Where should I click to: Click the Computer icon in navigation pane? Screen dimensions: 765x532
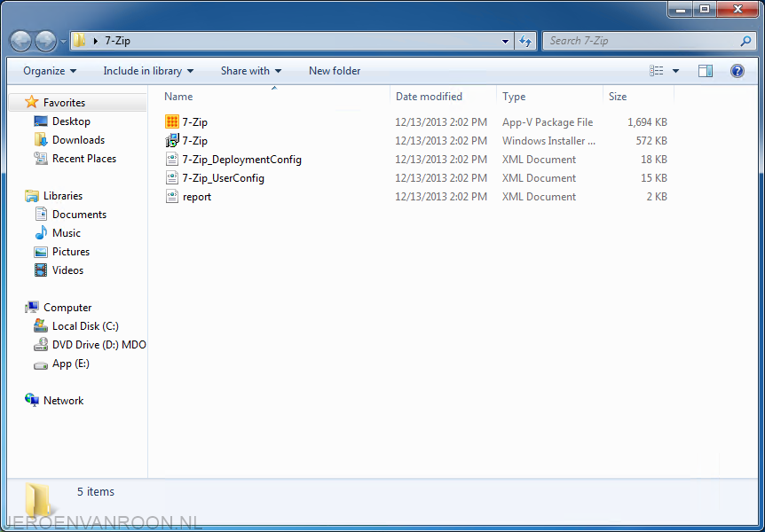32,307
